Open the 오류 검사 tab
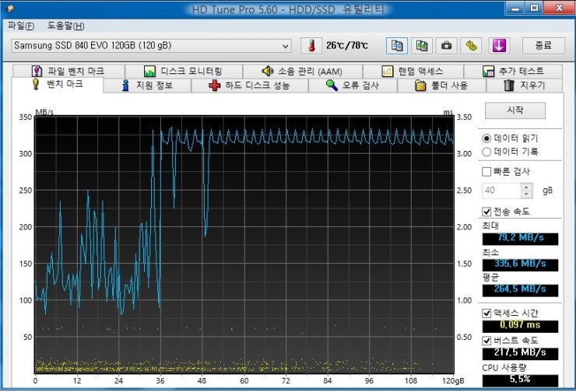Screen dimensions: 576x392 coord(353,85)
